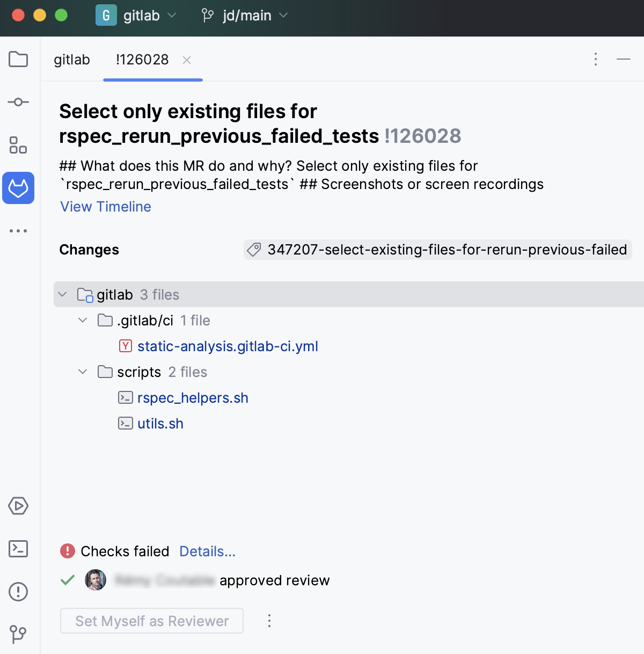Open the Services tool window

18,506
